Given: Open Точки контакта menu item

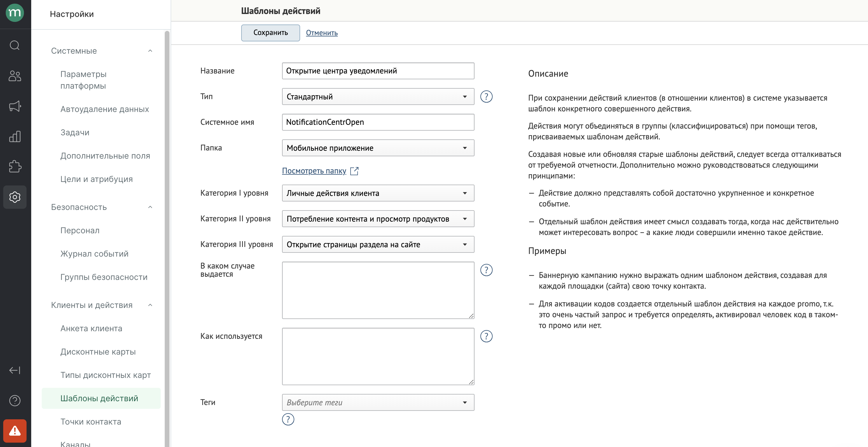Looking at the screenshot, I should pyautogui.click(x=91, y=422).
